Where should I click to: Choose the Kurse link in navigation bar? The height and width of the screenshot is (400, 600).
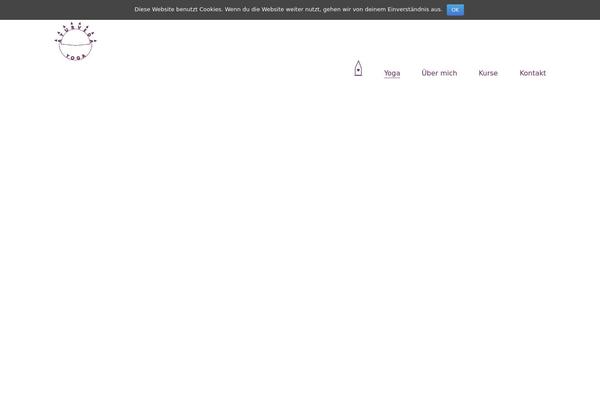coord(488,73)
